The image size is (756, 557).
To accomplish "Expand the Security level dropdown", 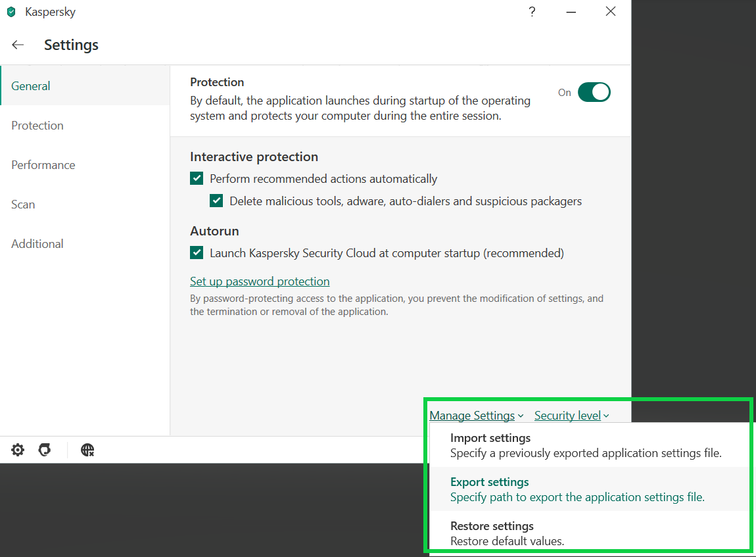I will (571, 416).
